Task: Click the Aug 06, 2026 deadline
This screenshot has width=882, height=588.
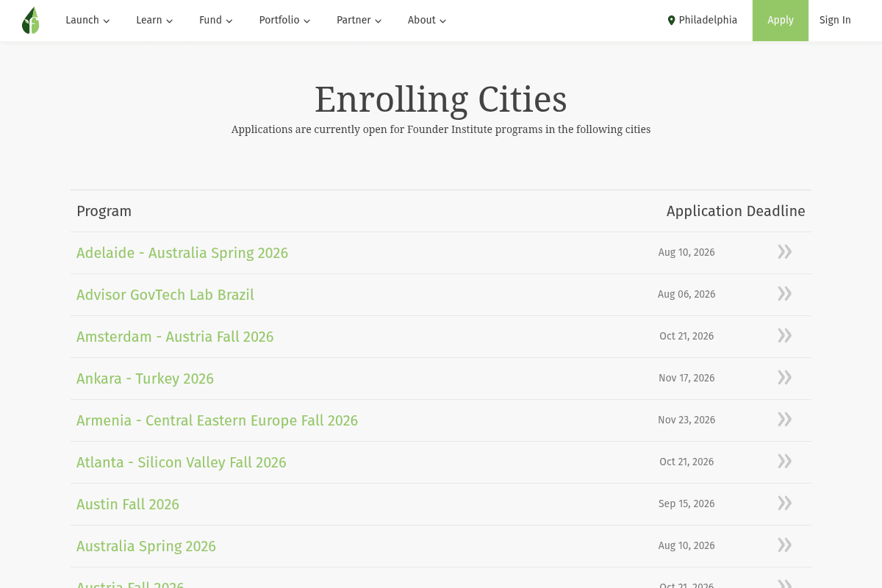Action: tap(686, 294)
